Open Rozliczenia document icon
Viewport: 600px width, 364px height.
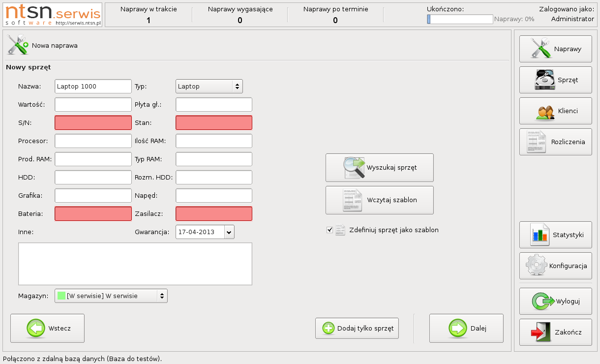555,142
